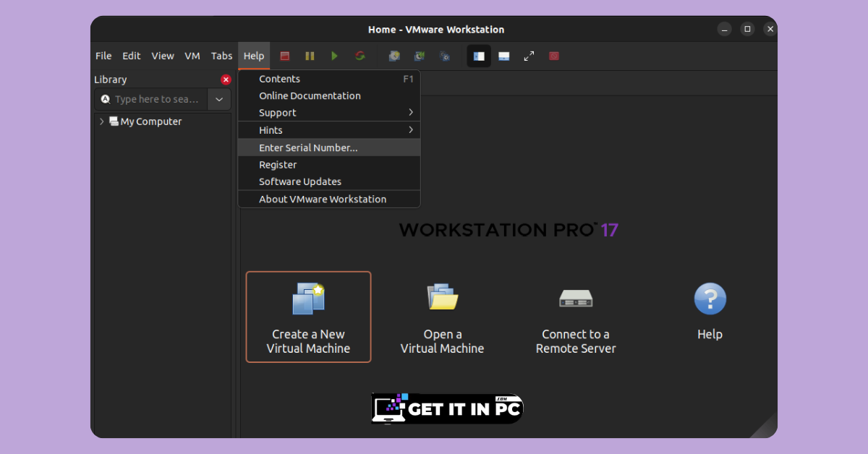
Task: Click the 'Connect to a Remote Server' label
Action: click(x=576, y=341)
